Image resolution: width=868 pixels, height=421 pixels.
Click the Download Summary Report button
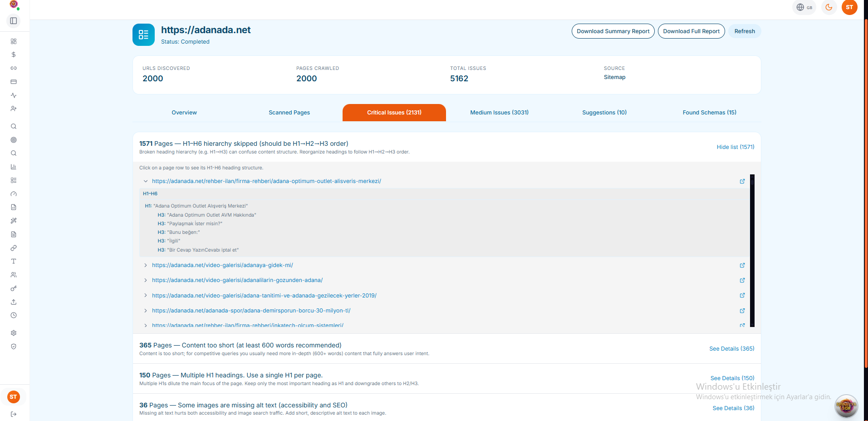point(613,31)
